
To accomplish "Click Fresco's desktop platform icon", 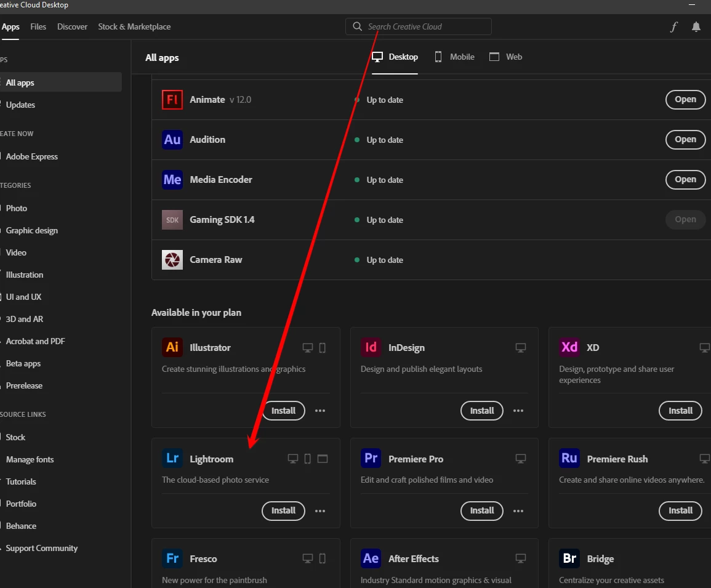I will (x=308, y=558).
